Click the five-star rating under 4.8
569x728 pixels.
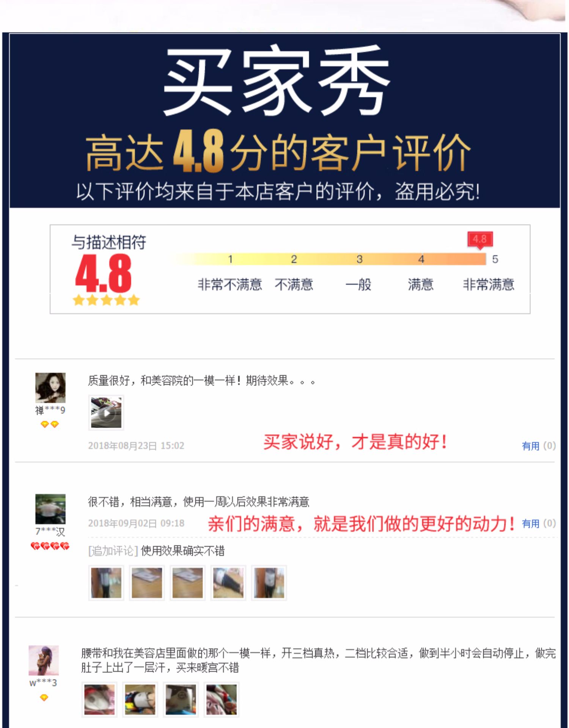(x=106, y=300)
